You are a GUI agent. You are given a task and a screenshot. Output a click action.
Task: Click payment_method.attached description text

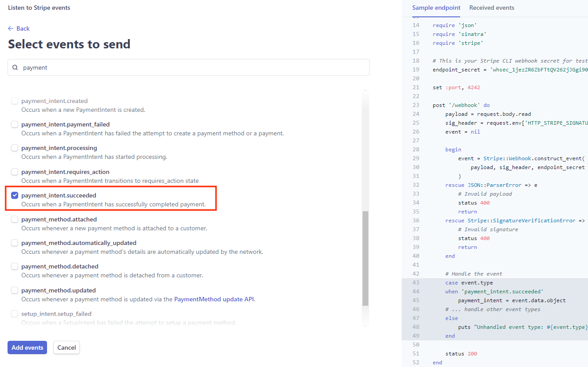[114, 228]
